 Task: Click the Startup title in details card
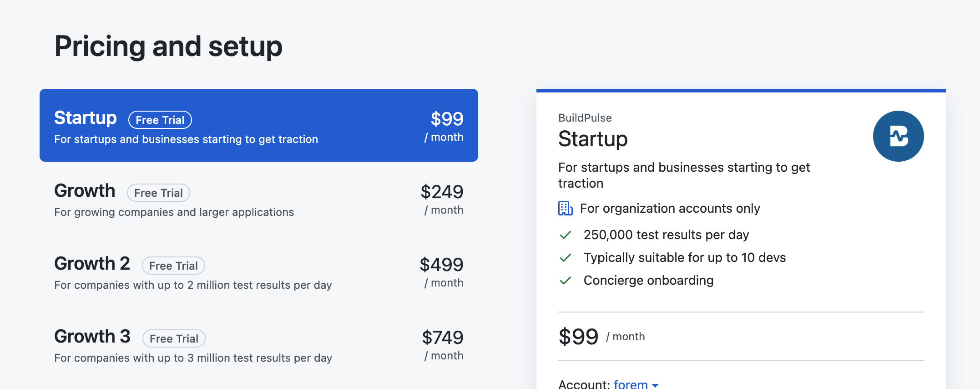click(593, 139)
